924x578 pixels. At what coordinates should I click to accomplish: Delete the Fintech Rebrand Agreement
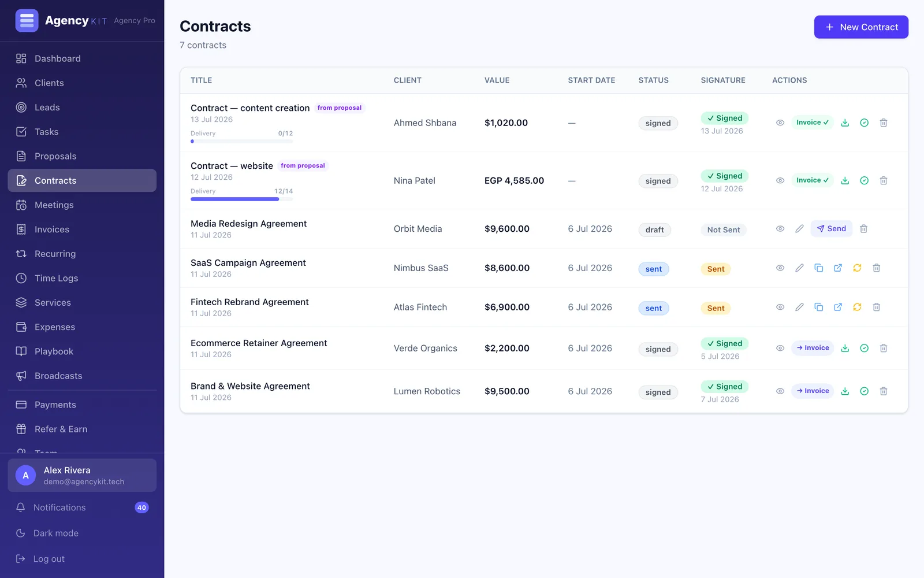[x=876, y=307]
